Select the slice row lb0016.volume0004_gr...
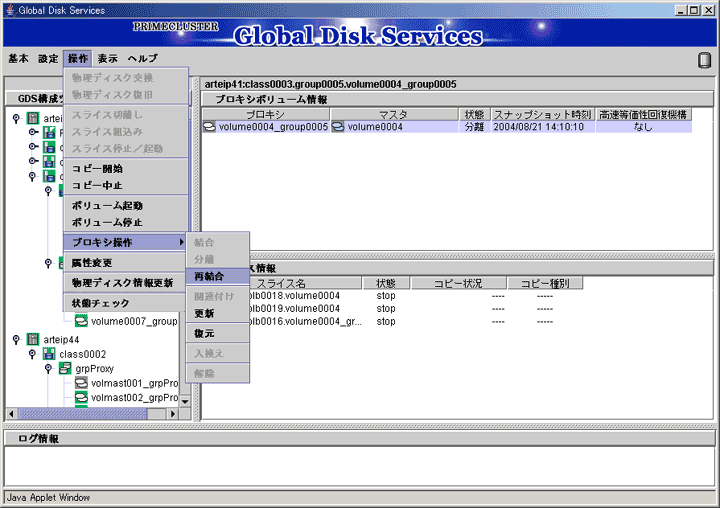 [x=416, y=322]
